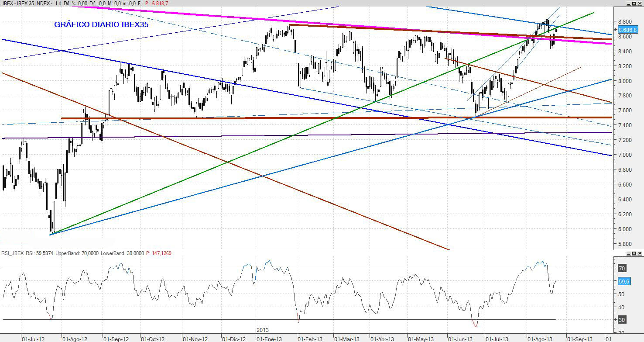Click the red P: 6.818,7 value in header

click(155, 3)
